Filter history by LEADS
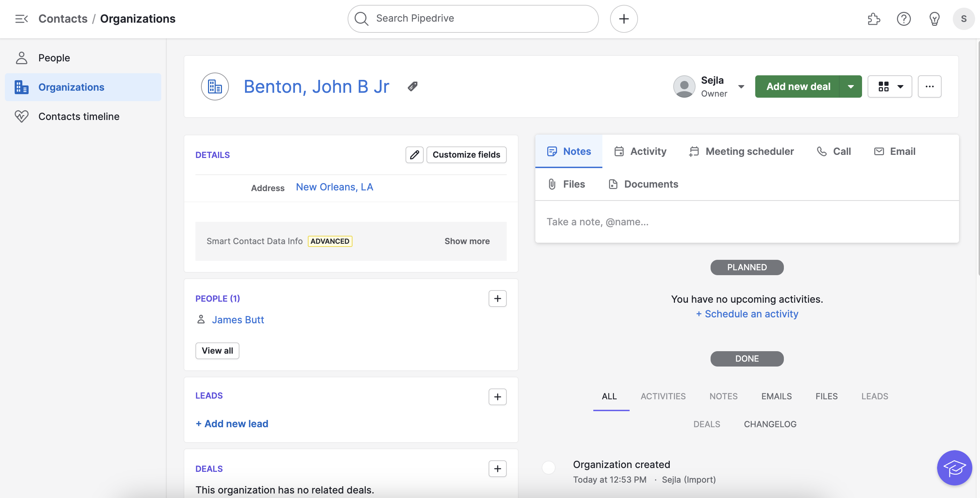This screenshot has height=498, width=980. click(875, 396)
